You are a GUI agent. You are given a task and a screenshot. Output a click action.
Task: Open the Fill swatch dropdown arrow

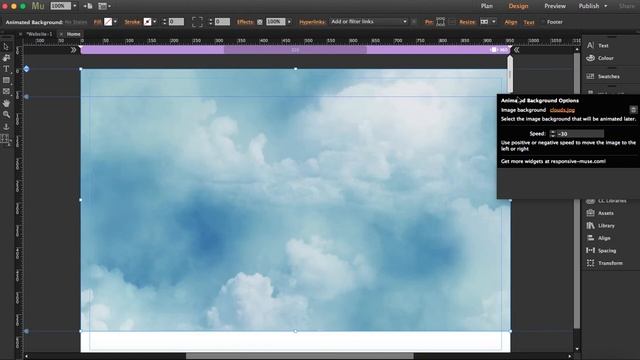pos(116,22)
